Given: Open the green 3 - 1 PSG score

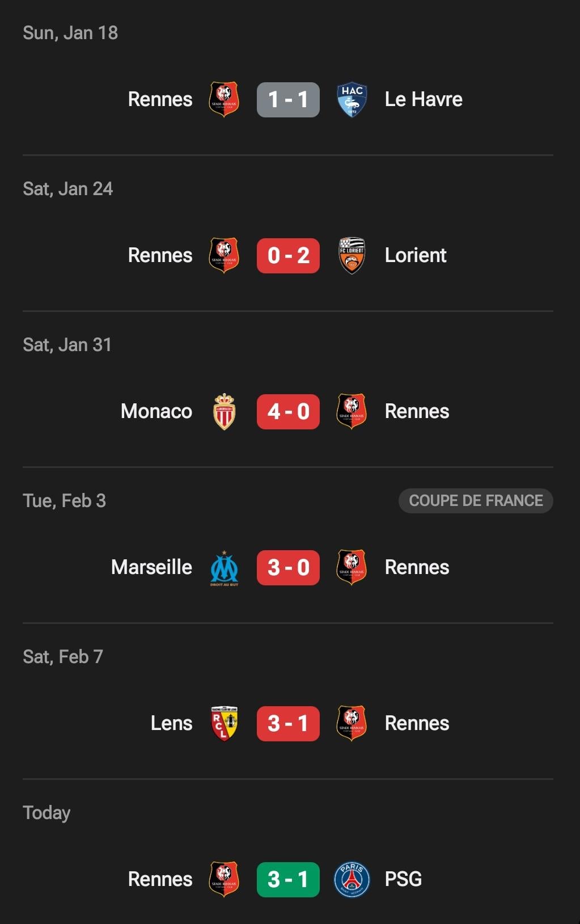Looking at the screenshot, I should (x=288, y=880).
